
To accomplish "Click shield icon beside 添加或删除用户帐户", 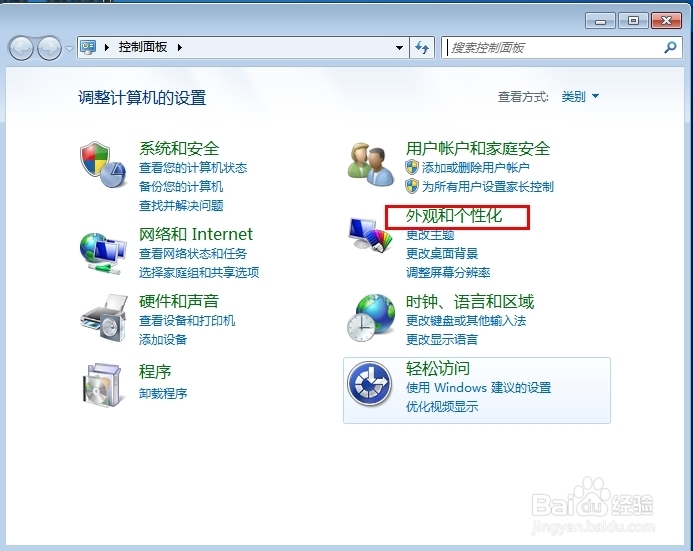I will pyautogui.click(x=411, y=167).
